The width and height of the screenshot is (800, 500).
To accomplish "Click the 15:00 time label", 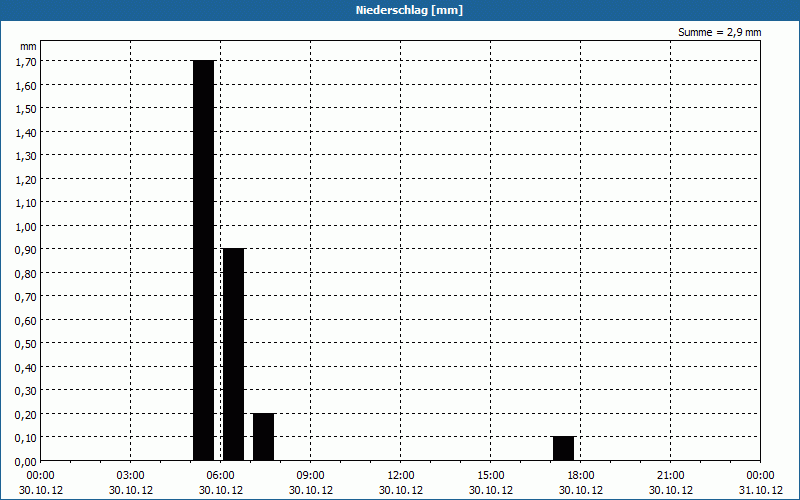I will [491, 475].
